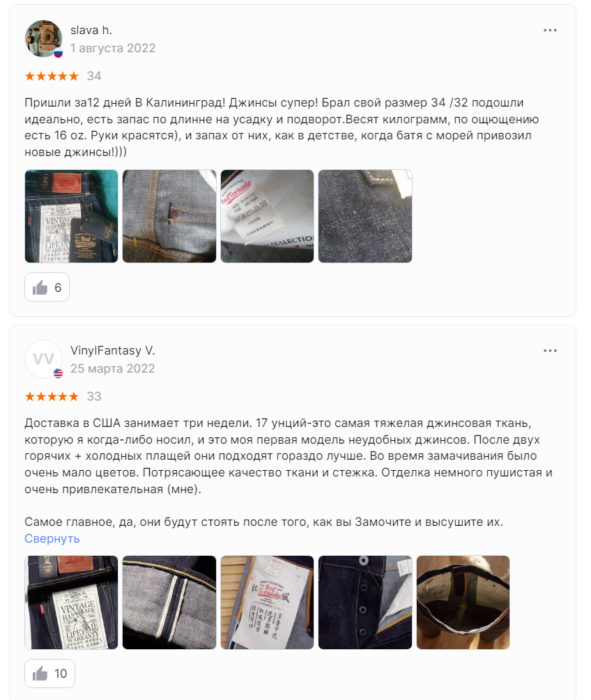Viewport: 591px width, 700px height.
Task: Open VinylFantasy V.'s profile name
Action: point(113,350)
